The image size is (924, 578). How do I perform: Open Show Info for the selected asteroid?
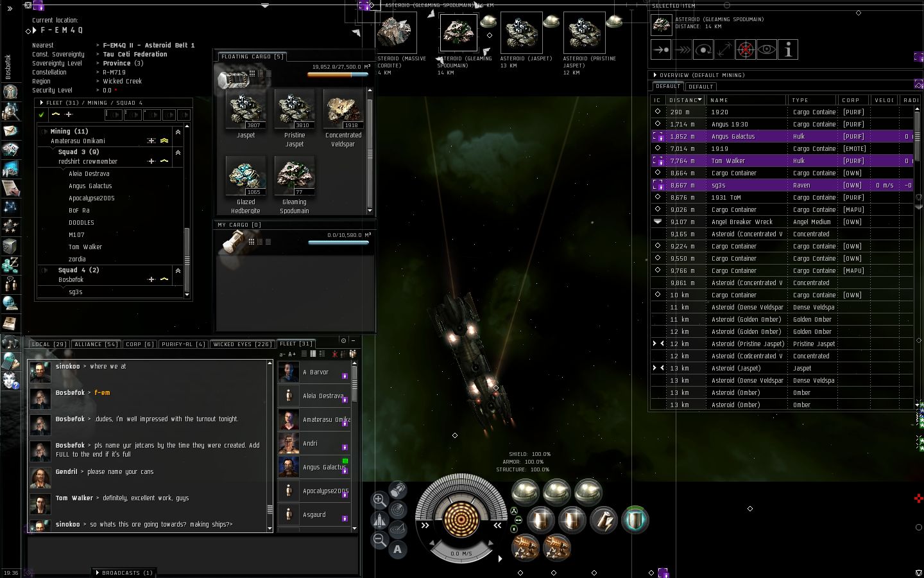(x=788, y=49)
